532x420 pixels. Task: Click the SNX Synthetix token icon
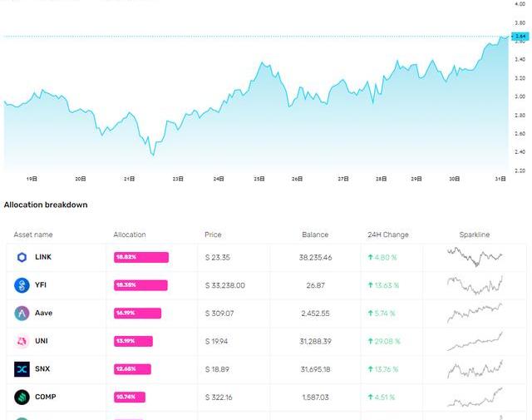(x=22, y=369)
